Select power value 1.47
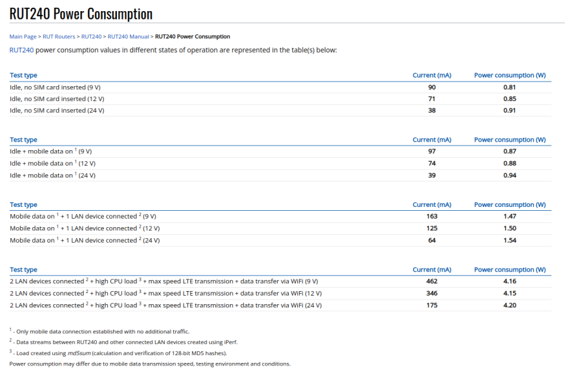This screenshot has width=588, height=372. point(510,216)
